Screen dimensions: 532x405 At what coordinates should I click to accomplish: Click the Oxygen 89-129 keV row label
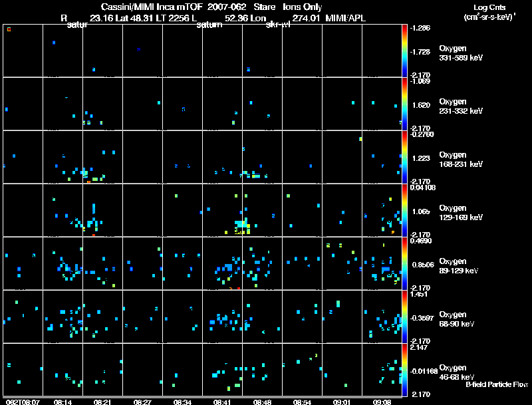[x=459, y=266]
